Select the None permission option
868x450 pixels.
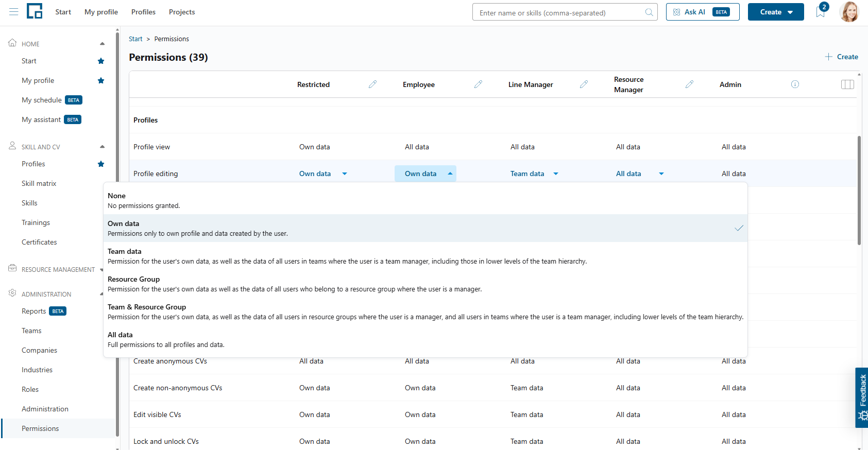point(426,200)
